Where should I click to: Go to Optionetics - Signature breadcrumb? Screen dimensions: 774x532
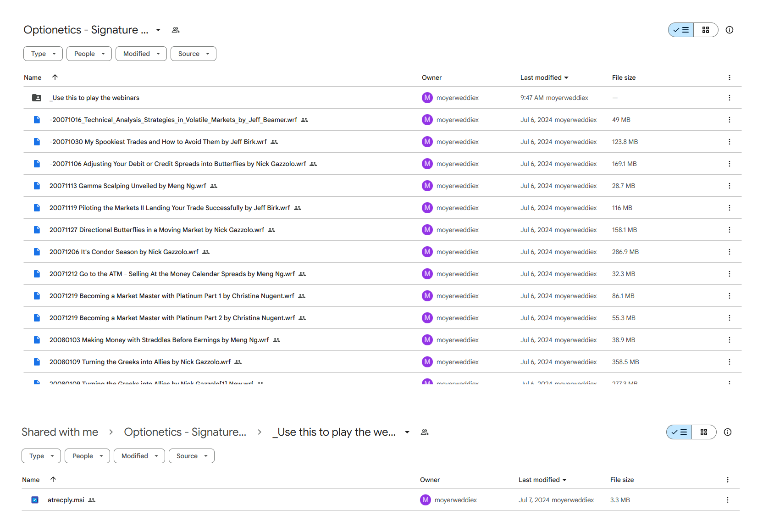pyautogui.click(x=185, y=432)
